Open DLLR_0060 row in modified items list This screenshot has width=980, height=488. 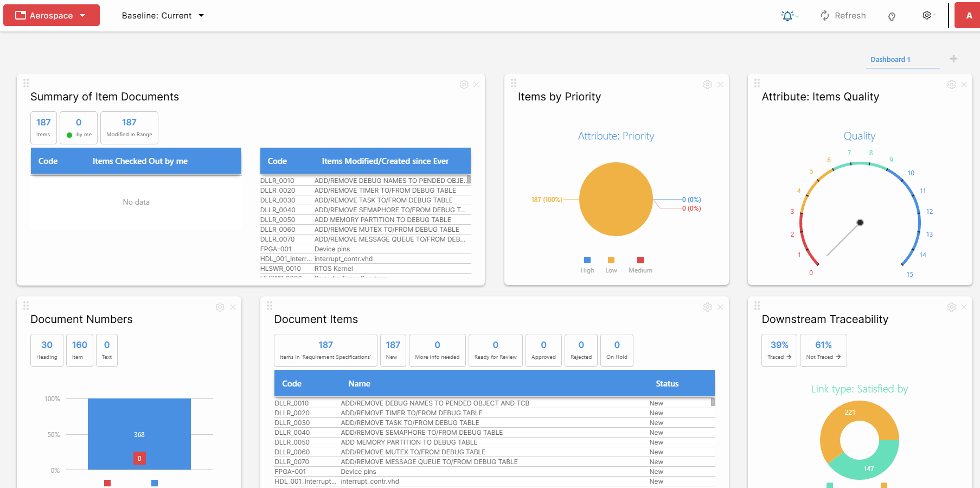[366, 230]
